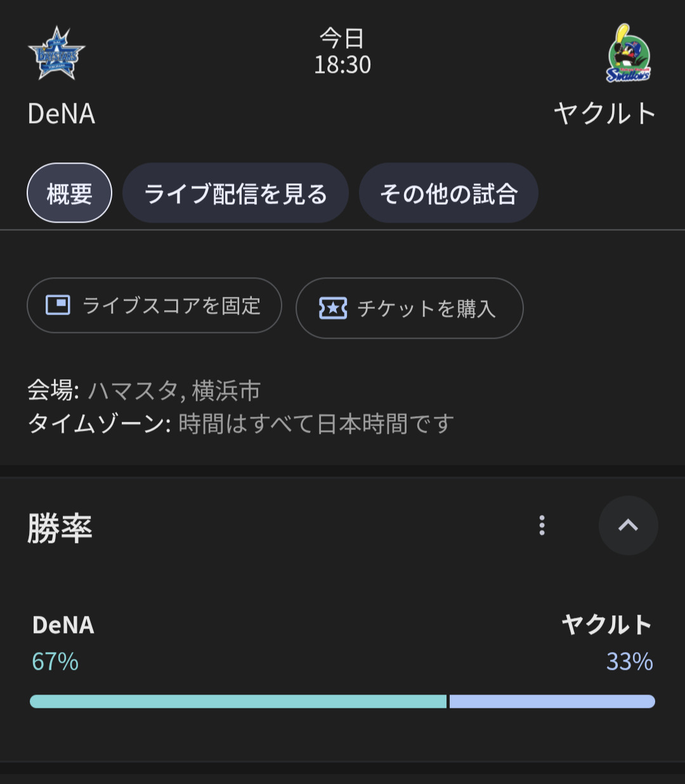Click the DeNA team name in header
The height and width of the screenshot is (784, 685).
62,114
